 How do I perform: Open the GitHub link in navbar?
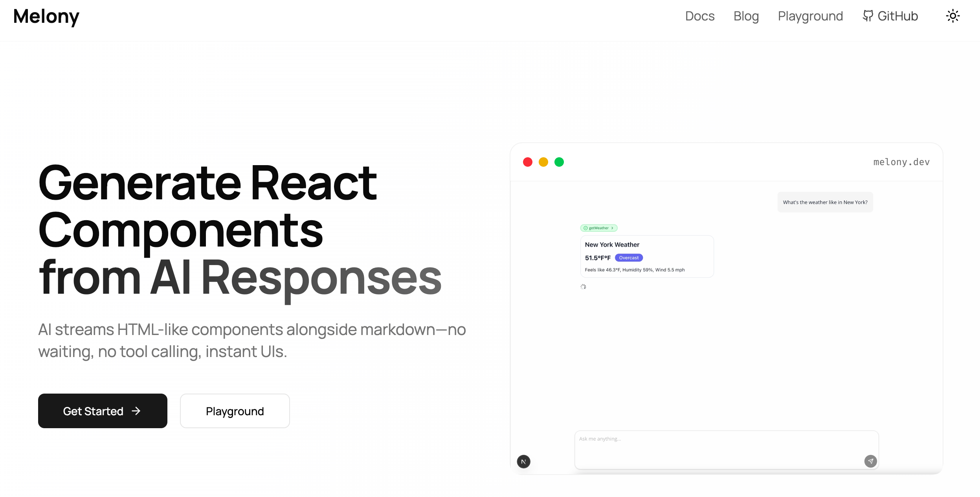890,16
